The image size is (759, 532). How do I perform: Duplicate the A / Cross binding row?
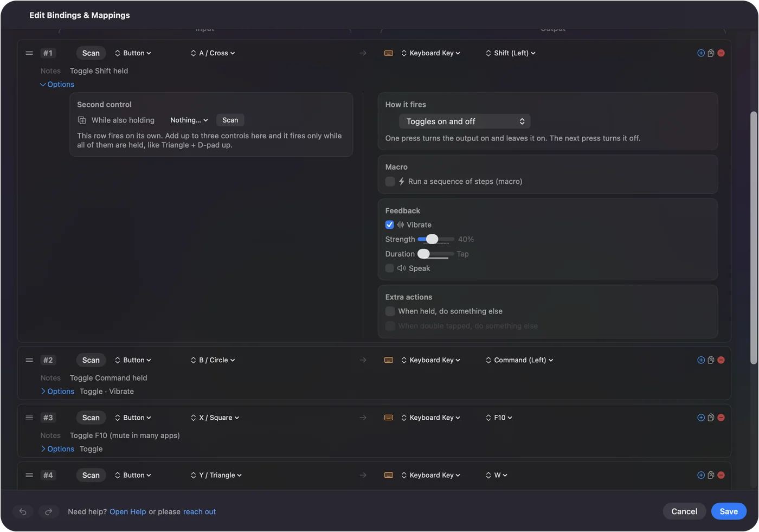pyautogui.click(x=711, y=53)
